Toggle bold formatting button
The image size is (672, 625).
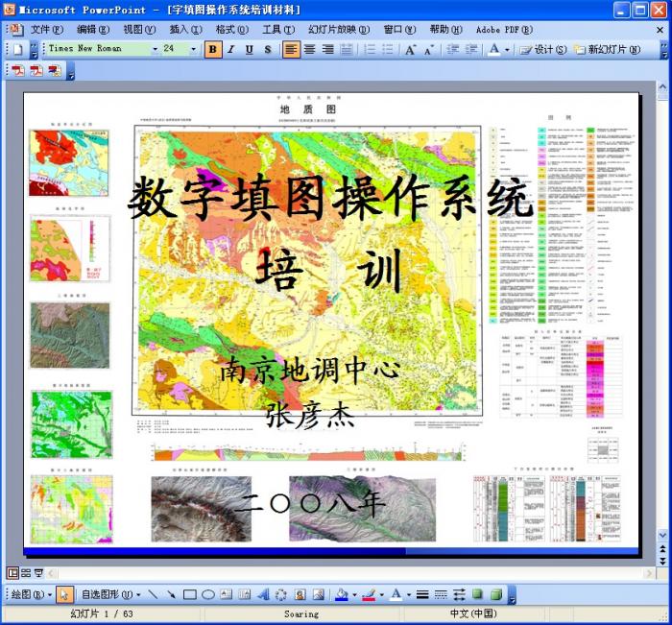click(213, 49)
